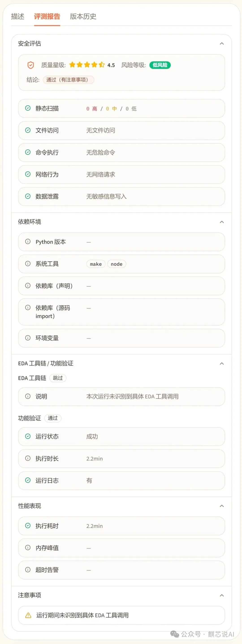242x644 pixels.
Task: Click the green check icon next to 静态扫描
Action: click(28, 108)
